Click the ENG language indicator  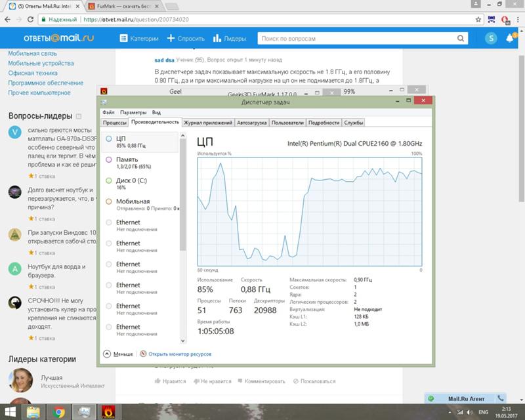[x=483, y=412]
